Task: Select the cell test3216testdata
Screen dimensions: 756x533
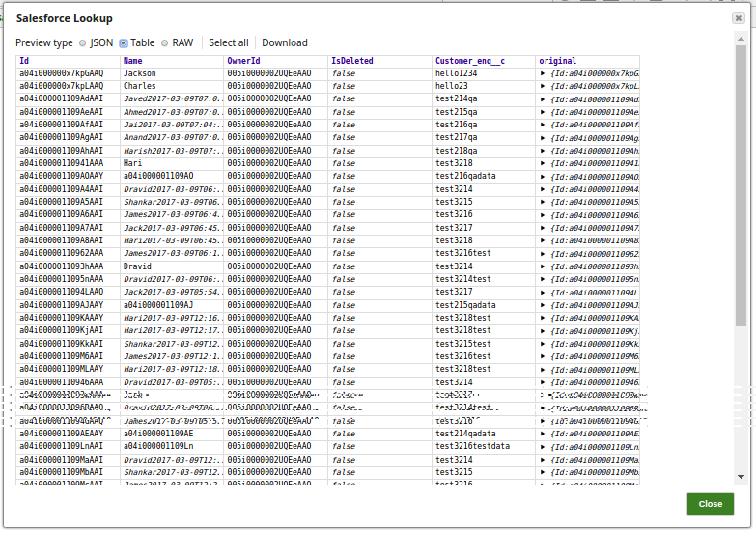Action: pos(484,446)
